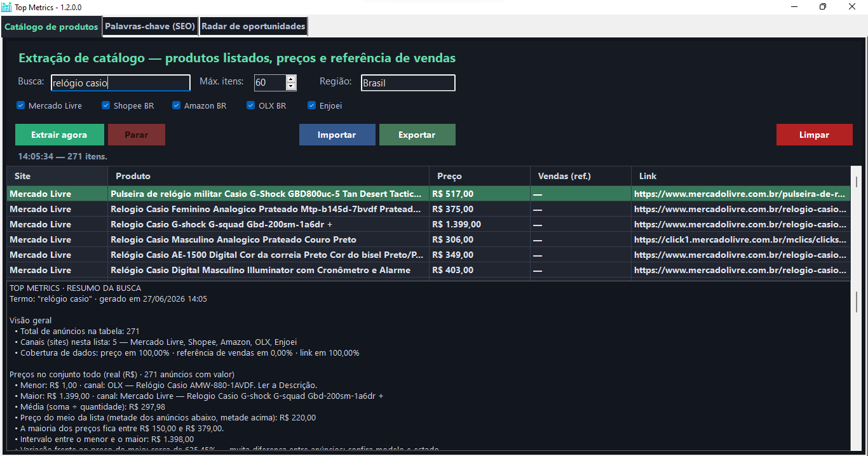The width and height of the screenshot is (868, 456).
Task: Click the price cell R$ 349,00
Action: point(480,255)
